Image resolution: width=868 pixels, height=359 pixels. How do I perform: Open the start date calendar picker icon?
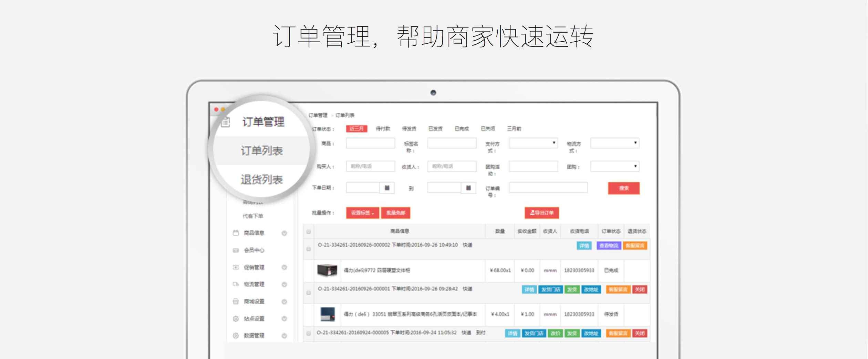coord(387,188)
